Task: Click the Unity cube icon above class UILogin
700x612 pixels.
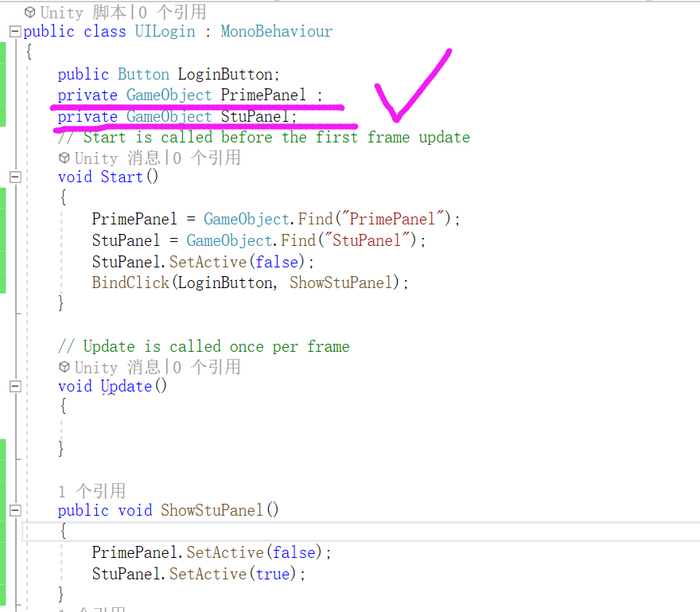Action: tap(30, 12)
